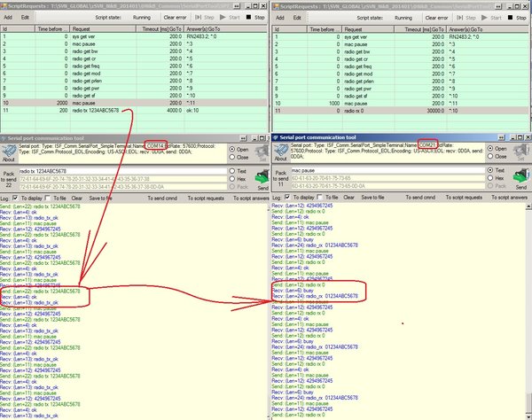Stop the script in right ScriptRequests window
This screenshot has width=532, height=420.
coord(517,18)
